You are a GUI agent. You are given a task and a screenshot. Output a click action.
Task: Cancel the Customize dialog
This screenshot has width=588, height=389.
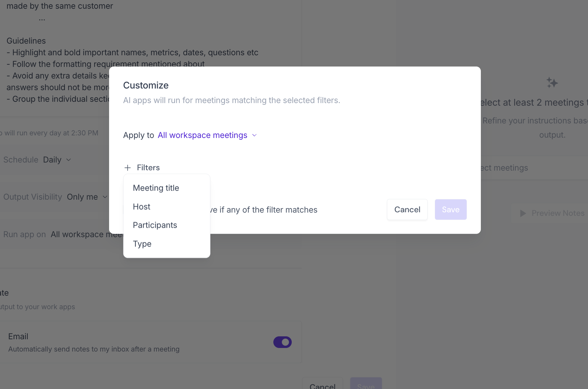(x=407, y=209)
